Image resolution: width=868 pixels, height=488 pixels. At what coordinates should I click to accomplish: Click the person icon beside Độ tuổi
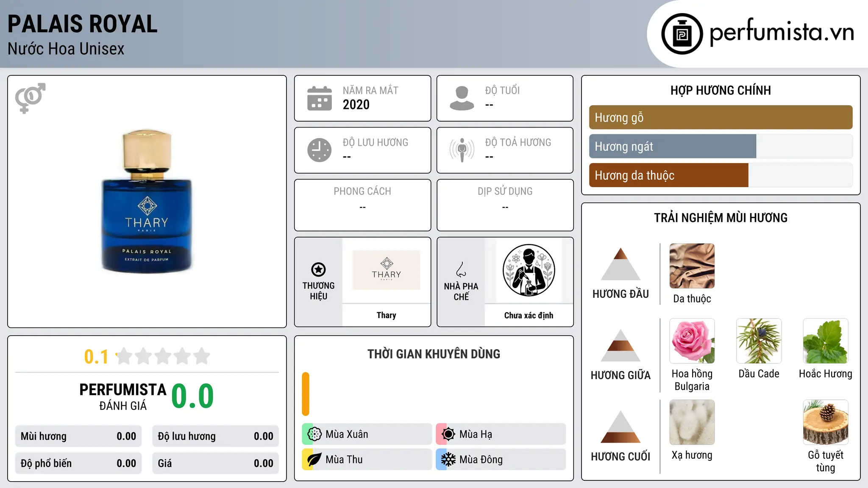(462, 98)
